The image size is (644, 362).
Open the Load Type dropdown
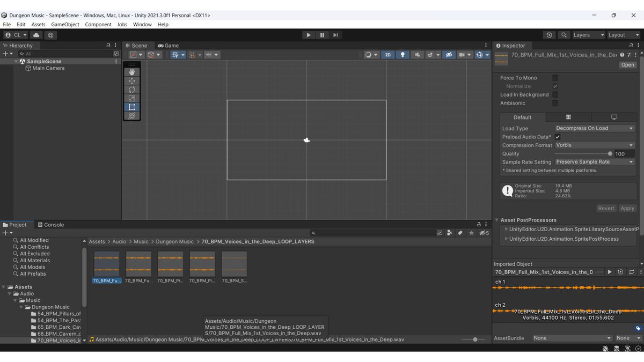[x=595, y=128]
